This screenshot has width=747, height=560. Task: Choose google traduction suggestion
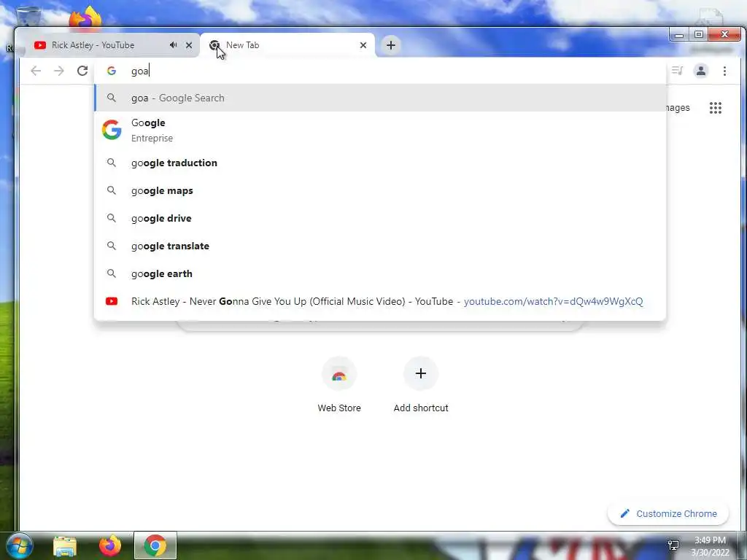click(x=379, y=163)
